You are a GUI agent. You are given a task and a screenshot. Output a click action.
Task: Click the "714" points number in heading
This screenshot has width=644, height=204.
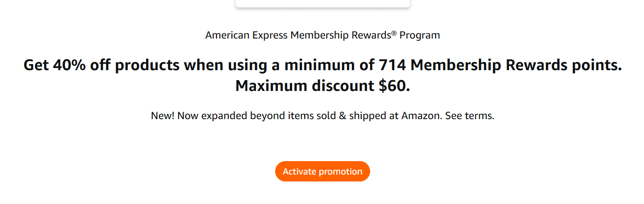pos(393,65)
